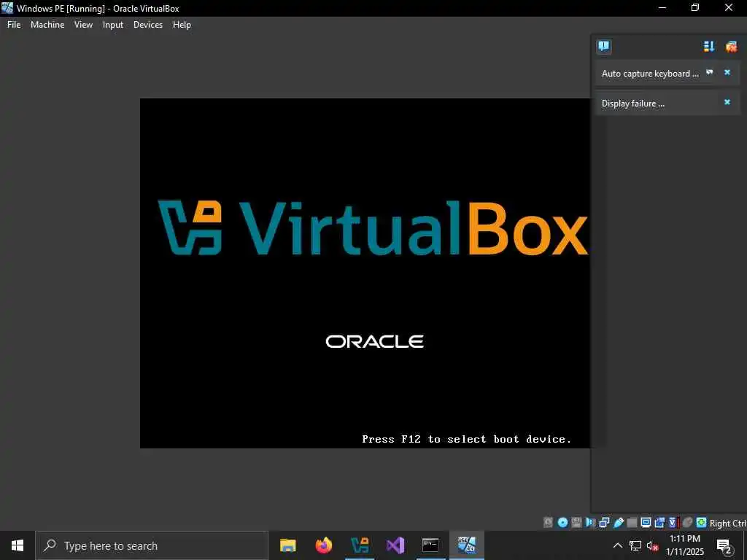Click the Right Ctrl host key label
The height and width of the screenshot is (560, 747).
tap(728, 523)
